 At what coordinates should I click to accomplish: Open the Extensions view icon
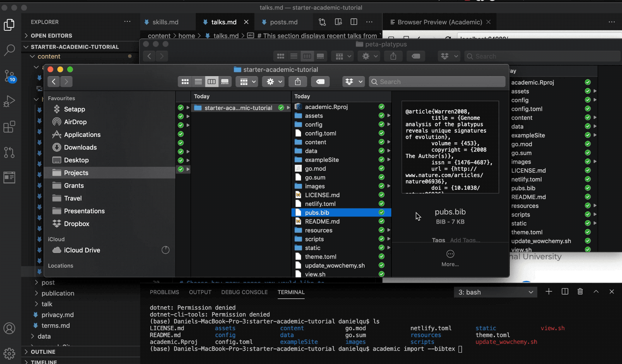(x=9, y=127)
